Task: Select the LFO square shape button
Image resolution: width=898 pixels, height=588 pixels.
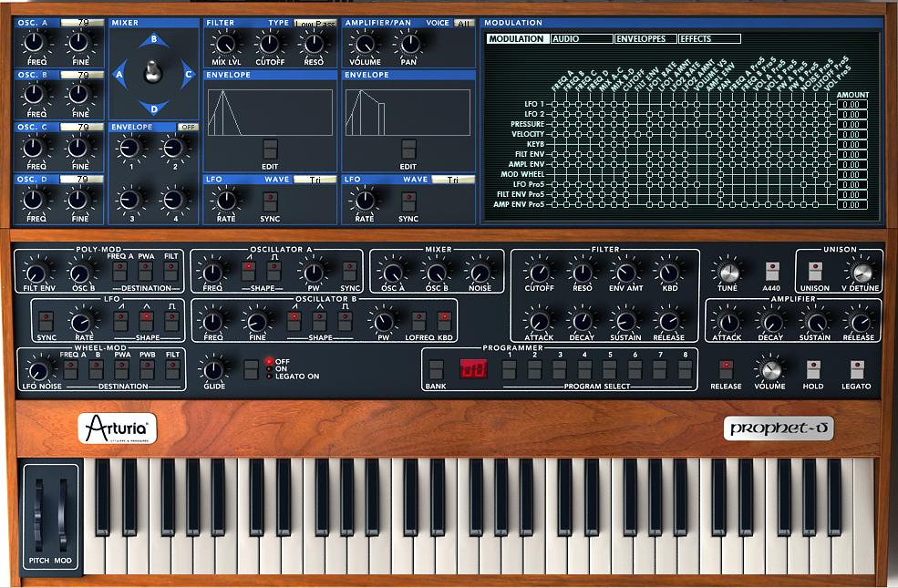Action: point(171,321)
